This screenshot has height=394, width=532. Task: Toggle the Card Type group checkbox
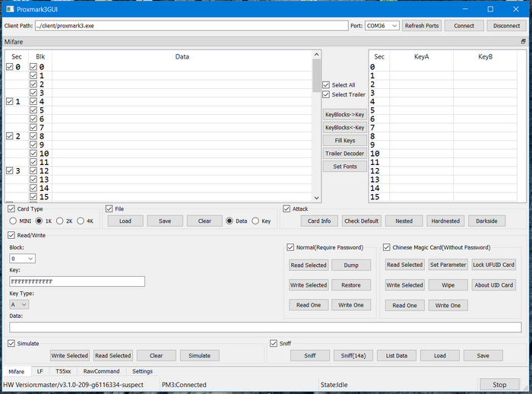pos(11,208)
